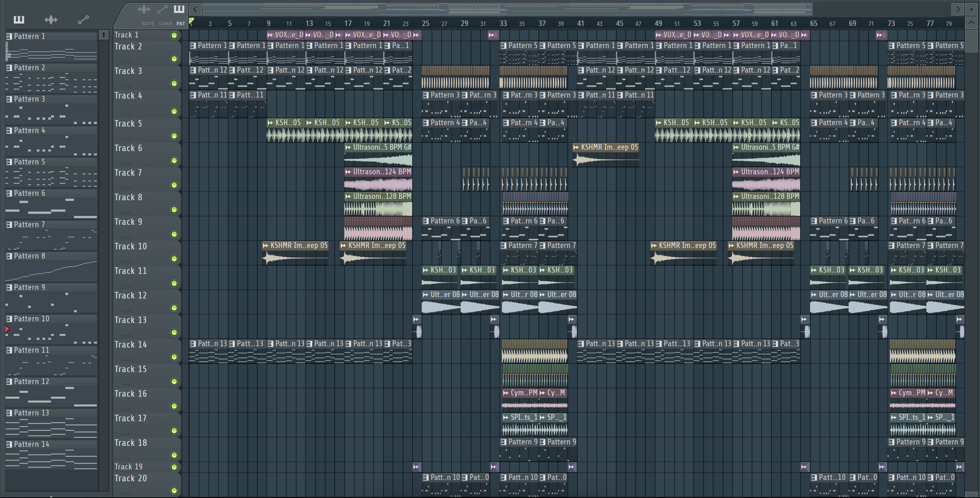This screenshot has height=498, width=980.
Task: Select the piano patterns icon in picker panel
Action: pyautogui.click(x=19, y=19)
